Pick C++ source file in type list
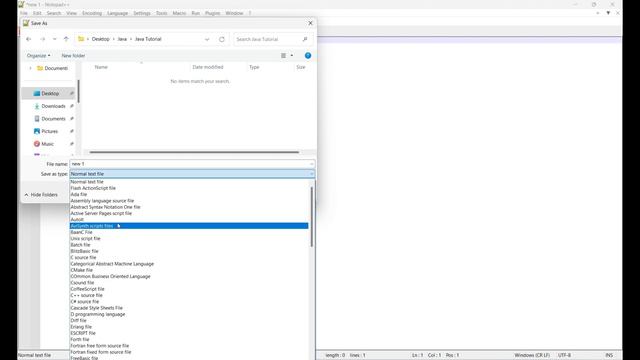 189,295
